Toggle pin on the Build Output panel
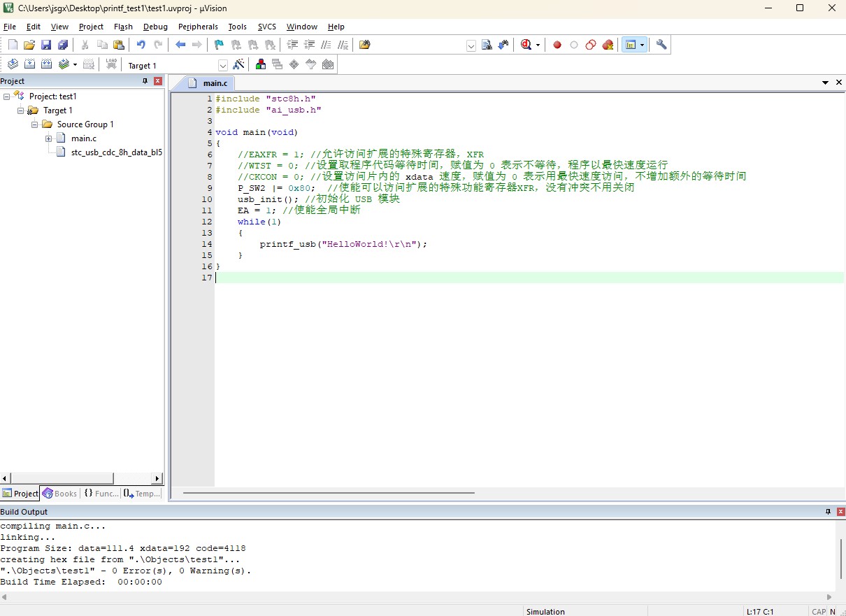The width and height of the screenshot is (846, 616). pyautogui.click(x=829, y=512)
